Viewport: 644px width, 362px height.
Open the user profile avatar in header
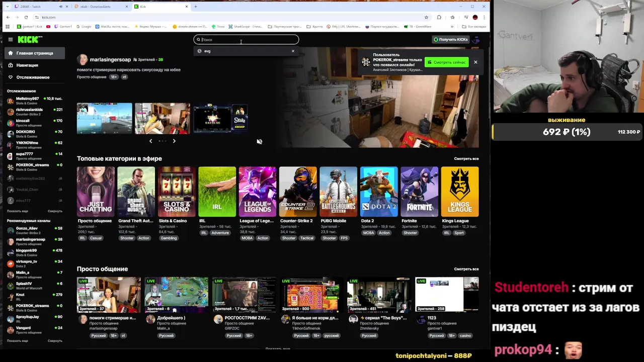pyautogui.click(x=476, y=39)
